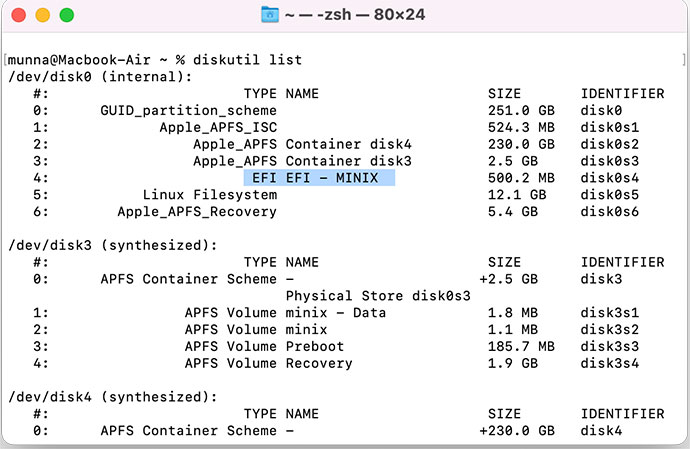Viewport: 690px width, 449px height.
Task: Click the folder icon in the title bar
Action: click(269, 15)
